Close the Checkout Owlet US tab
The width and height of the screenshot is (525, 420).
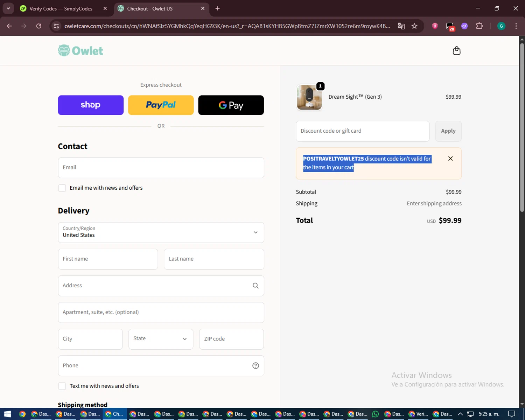[203, 8]
